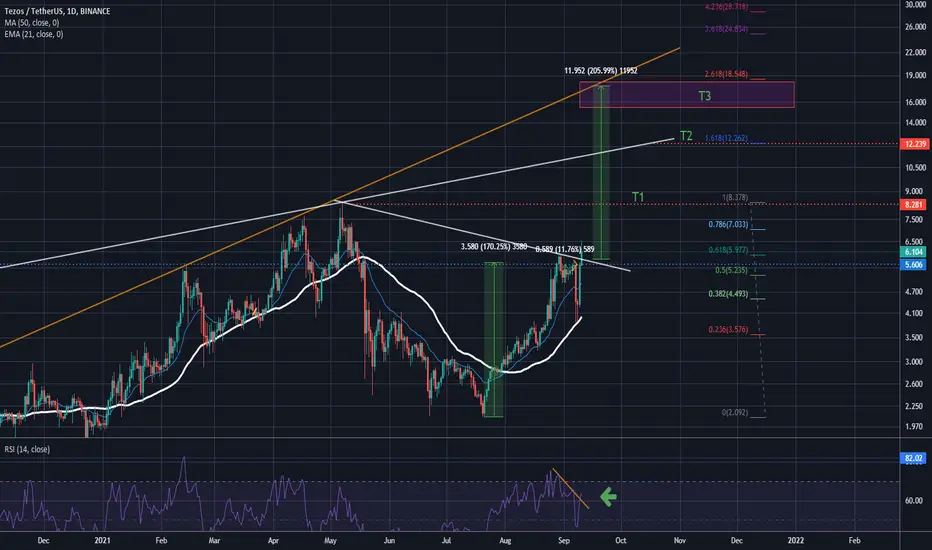Click the T3 target label in purple box

tap(704, 96)
